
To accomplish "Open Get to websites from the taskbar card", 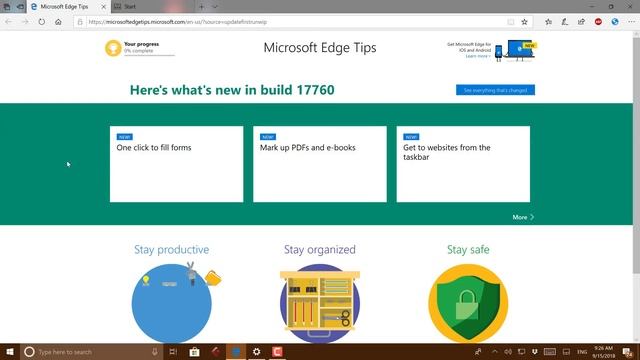I will (x=463, y=164).
